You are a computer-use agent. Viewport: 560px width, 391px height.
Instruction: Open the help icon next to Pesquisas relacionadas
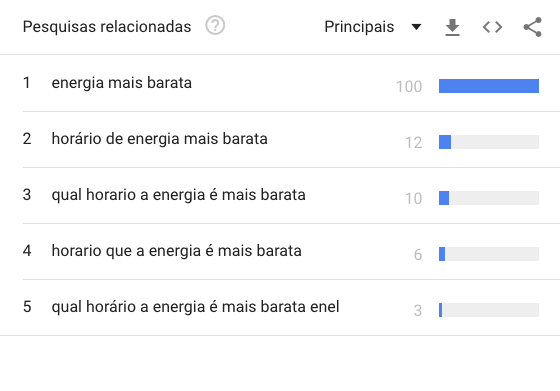coord(215,26)
